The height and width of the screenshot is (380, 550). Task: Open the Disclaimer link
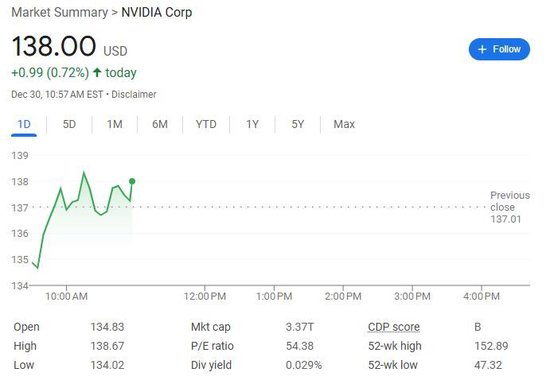coord(134,94)
